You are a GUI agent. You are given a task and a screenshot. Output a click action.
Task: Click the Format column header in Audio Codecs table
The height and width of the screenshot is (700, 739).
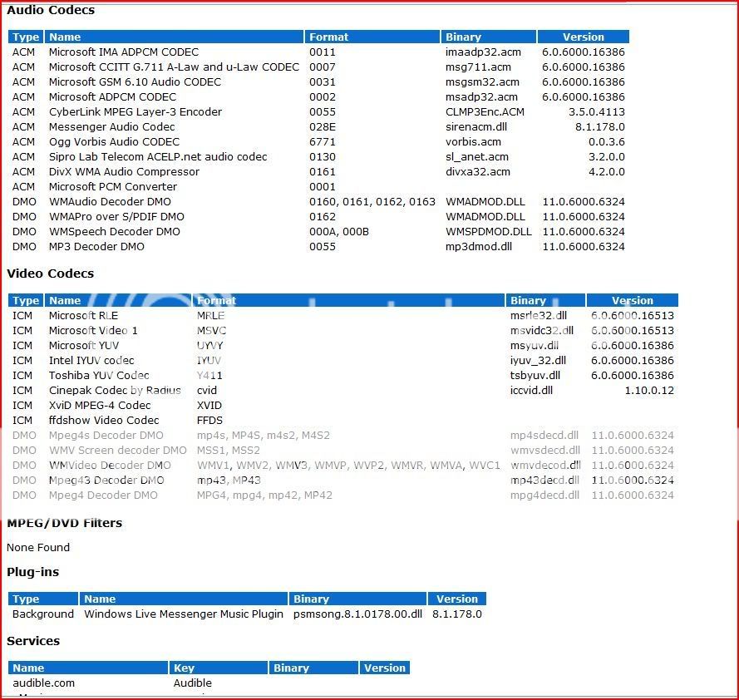pos(328,37)
